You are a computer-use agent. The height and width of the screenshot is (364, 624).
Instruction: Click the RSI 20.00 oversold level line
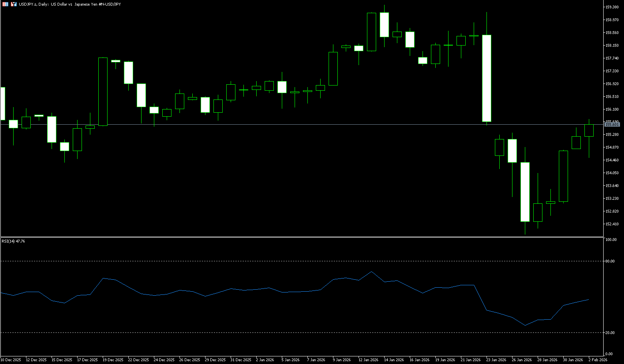tap(280, 332)
